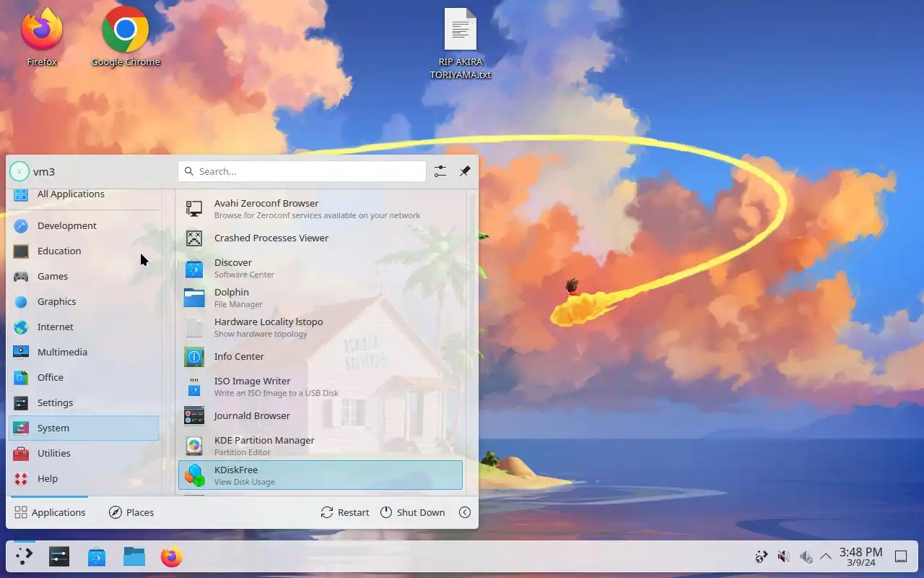
Task: Open Firefox desktop shortcut
Action: (x=42, y=36)
